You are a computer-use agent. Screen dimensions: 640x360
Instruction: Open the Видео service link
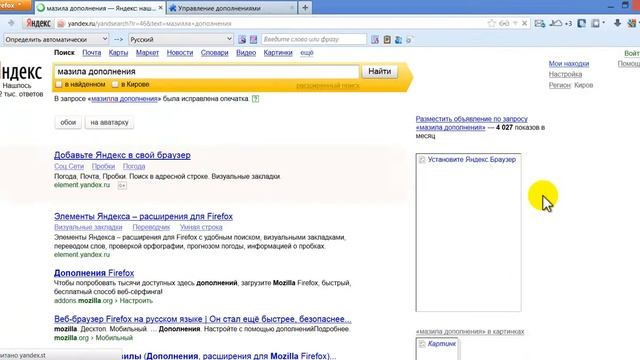(246, 53)
